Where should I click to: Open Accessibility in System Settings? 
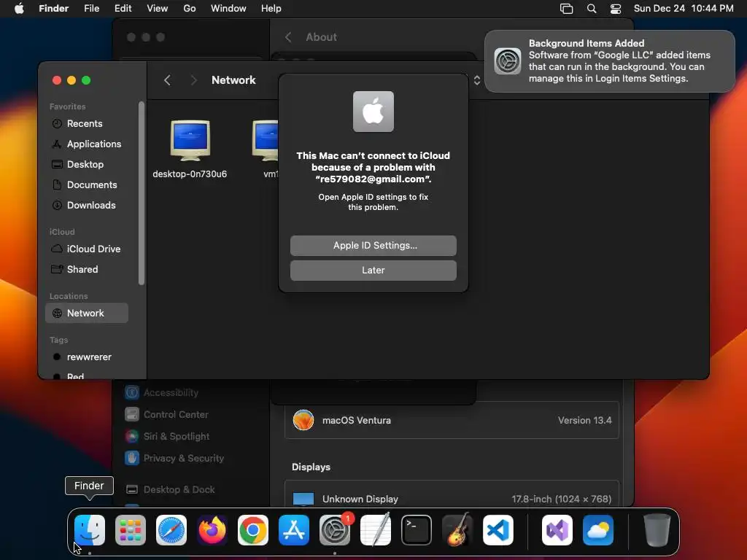[x=162, y=393]
